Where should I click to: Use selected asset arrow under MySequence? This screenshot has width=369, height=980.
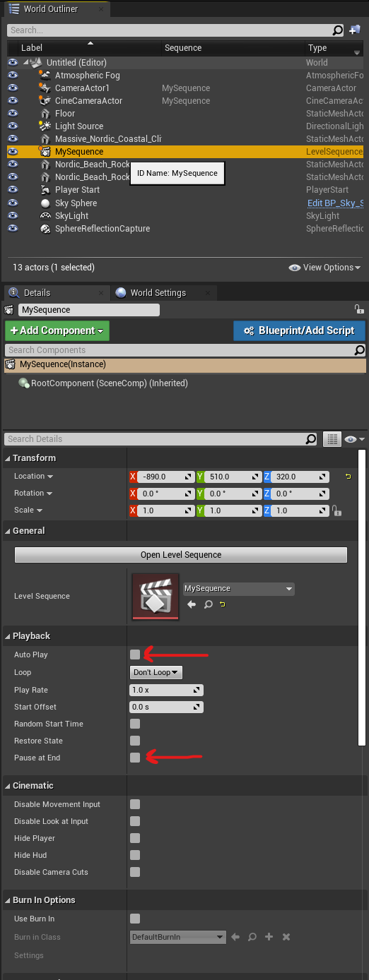192,605
